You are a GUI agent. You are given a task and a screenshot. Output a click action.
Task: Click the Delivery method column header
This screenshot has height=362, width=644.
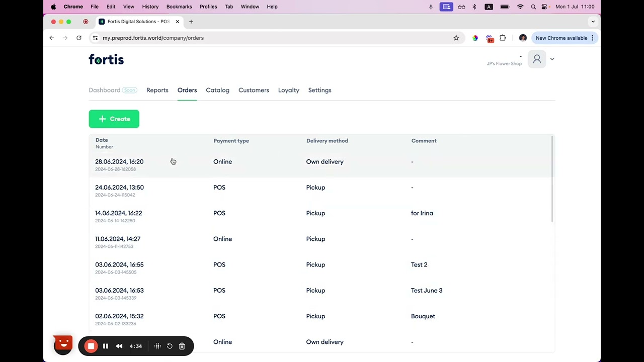tap(327, 141)
